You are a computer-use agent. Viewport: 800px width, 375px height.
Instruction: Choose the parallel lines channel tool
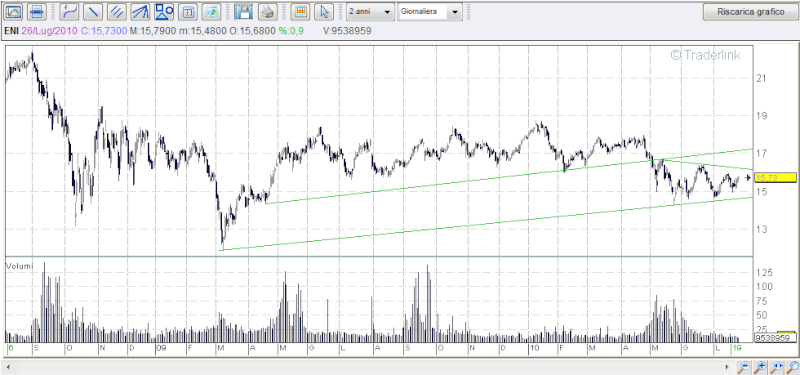[x=117, y=11]
